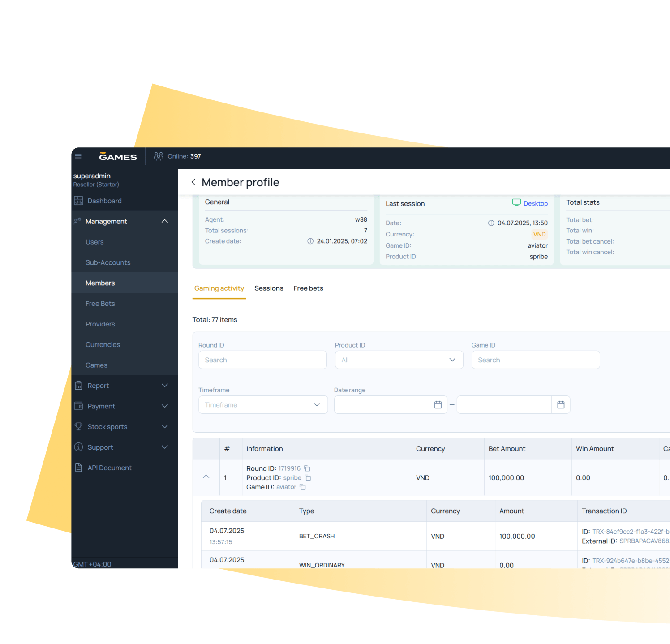Open the Sub-Accounts page
This screenshot has height=644, width=670.
[108, 262]
